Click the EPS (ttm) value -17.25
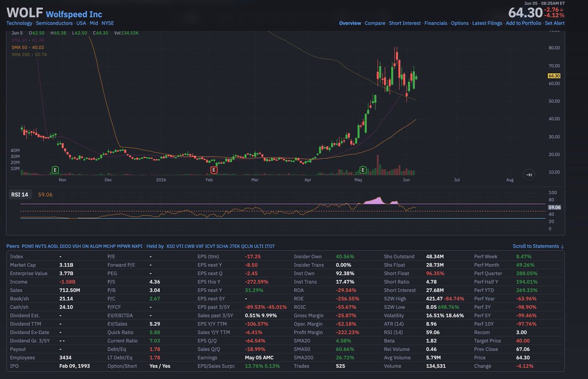588x379 pixels. 253,256
